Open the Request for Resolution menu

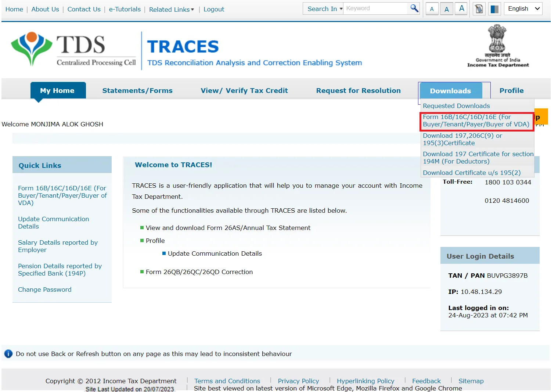[359, 90]
